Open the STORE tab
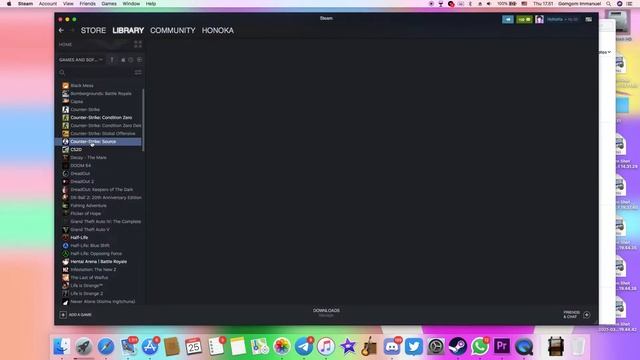The height and width of the screenshot is (360, 640). coord(93,30)
